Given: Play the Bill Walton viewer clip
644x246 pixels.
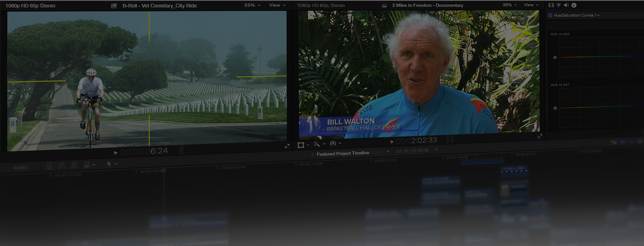Looking at the screenshot, I should pyautogui.click(x=392, y=142).
